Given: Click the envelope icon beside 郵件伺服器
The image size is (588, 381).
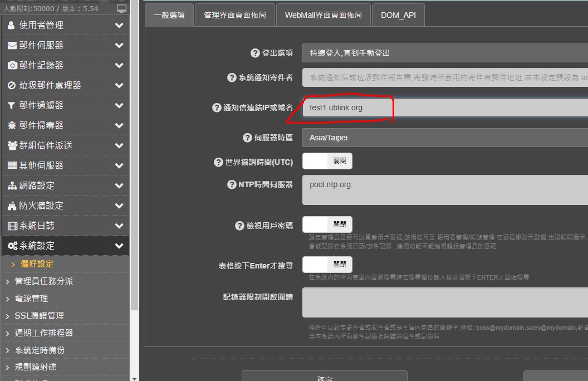Looking at the screenshot, I should (x=12, y=45).
